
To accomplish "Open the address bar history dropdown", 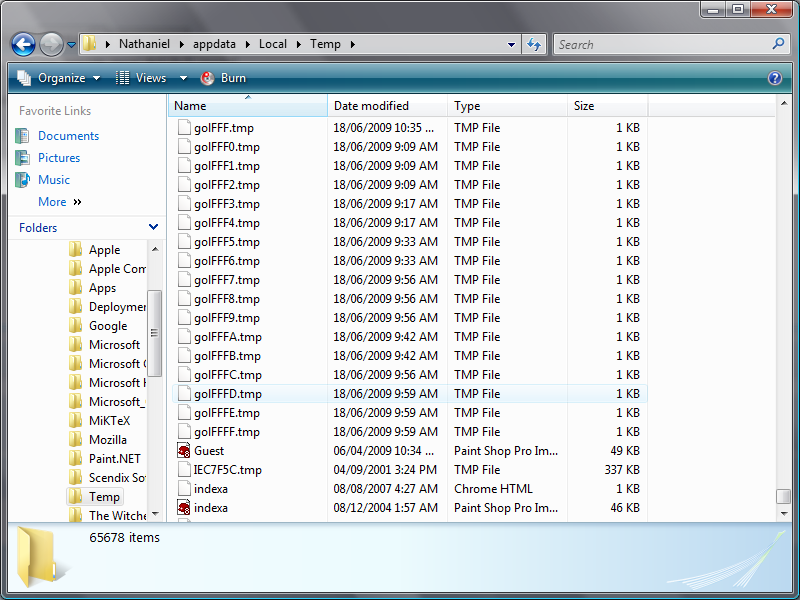I will [511, 44].
